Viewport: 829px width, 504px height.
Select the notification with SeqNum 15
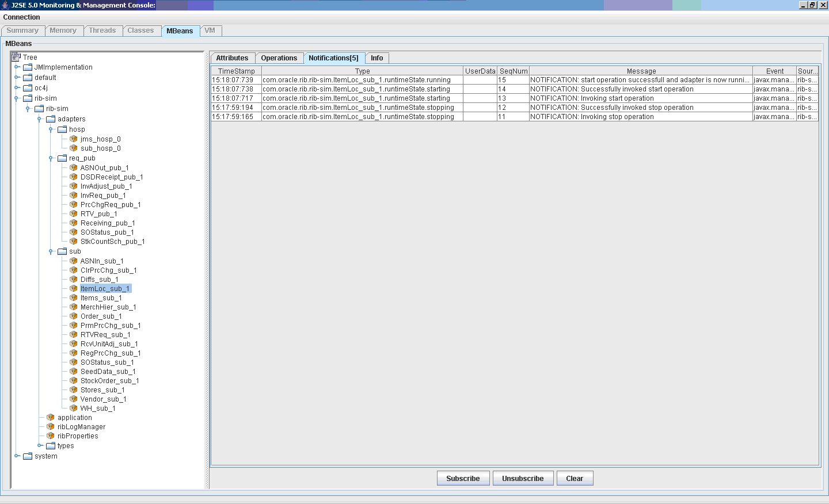[515, 80]
